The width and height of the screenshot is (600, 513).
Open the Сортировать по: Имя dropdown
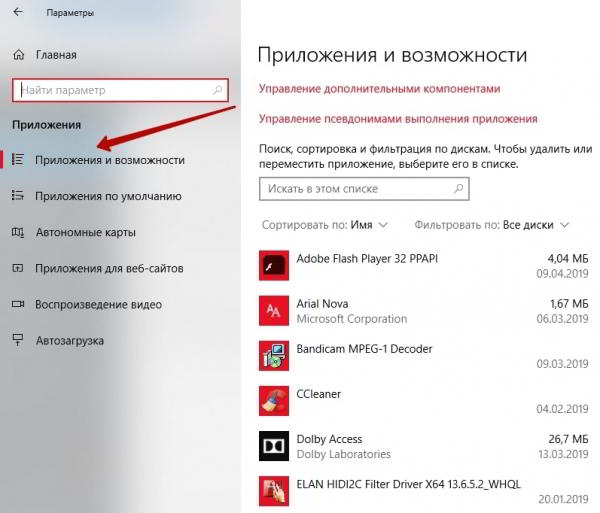click(x=324, y=225)
